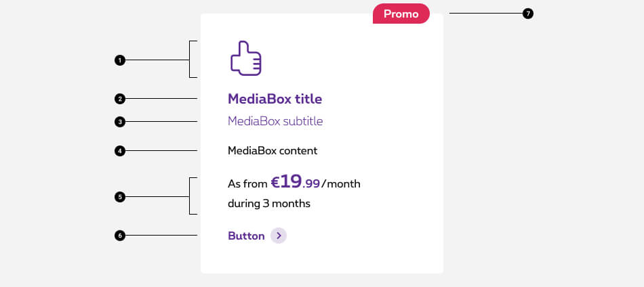This screenshot has width=644, height=287.
Task: Click annotation marker number 3
Action: pos(119,122)
